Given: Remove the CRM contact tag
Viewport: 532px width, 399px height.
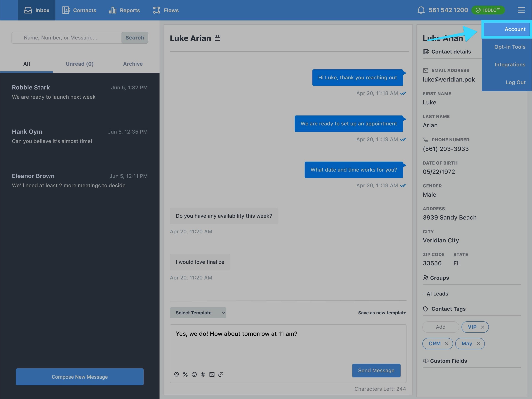Looking at the screenshot, I should coord(447,344).
